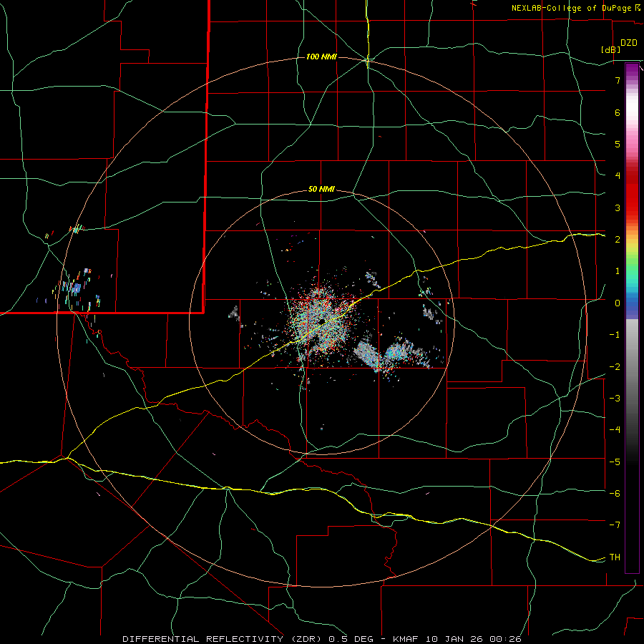Click the ZDR color scale bar
This screenshot has width=644, height=644.
[632, 318]
